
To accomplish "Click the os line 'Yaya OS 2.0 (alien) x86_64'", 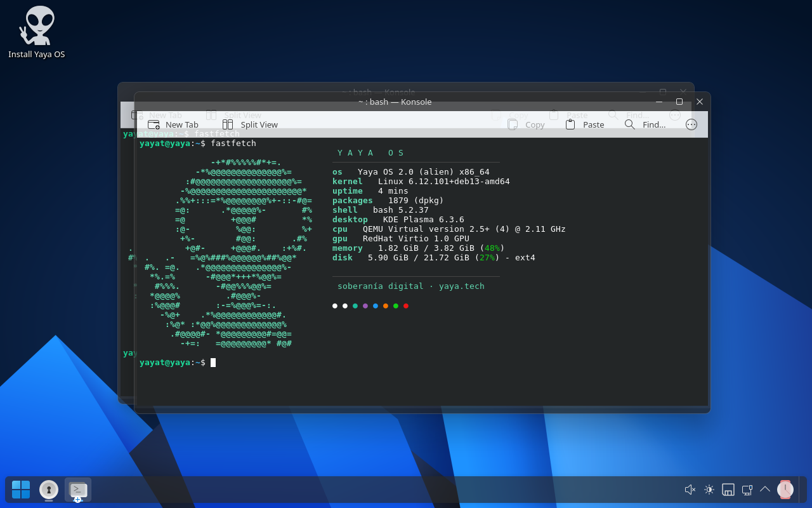I will 424,172.
